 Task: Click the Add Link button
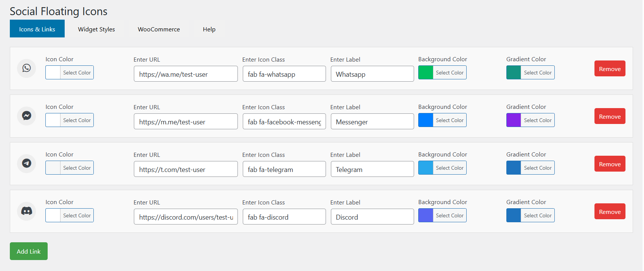29,251
